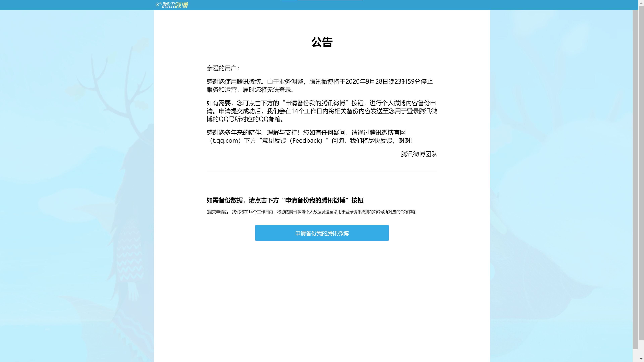Click the greeting text 亲爱的用户
The image size is (644, 362).
[223, 68]
